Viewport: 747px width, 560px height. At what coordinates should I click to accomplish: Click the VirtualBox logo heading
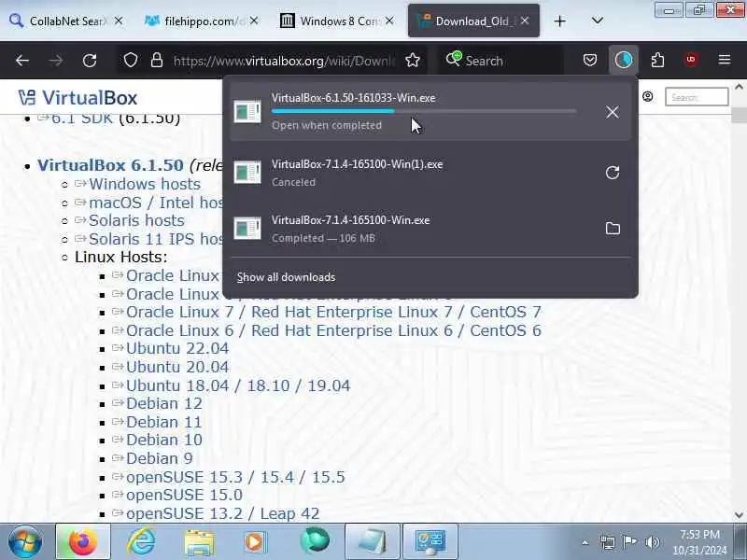pyautogui.click(x=78, y=98)
